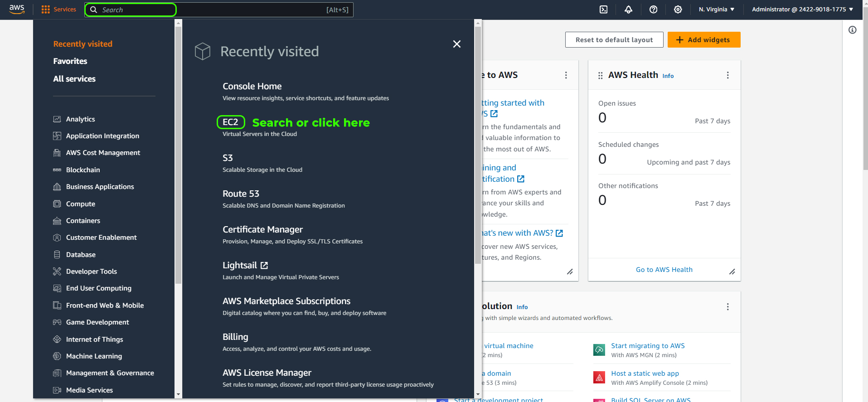
Task: Click the info panel icon at right edge
Action: (853, 30)
